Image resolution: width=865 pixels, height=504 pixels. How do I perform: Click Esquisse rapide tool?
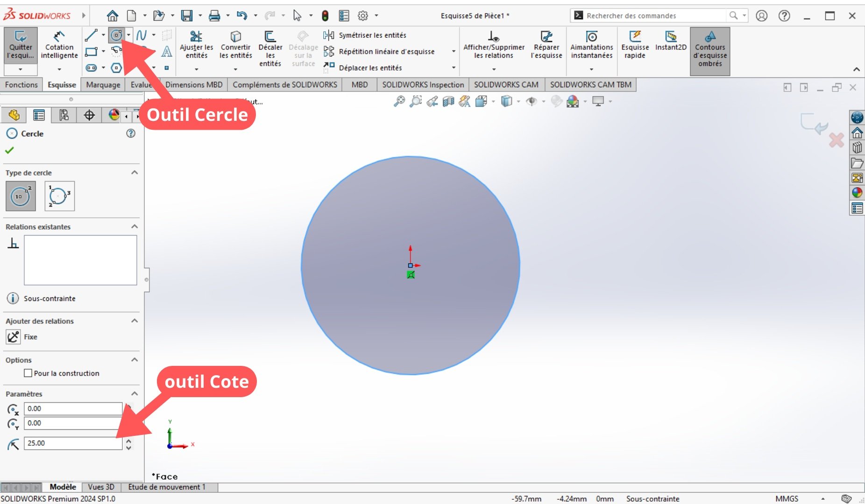coord(635,45)
